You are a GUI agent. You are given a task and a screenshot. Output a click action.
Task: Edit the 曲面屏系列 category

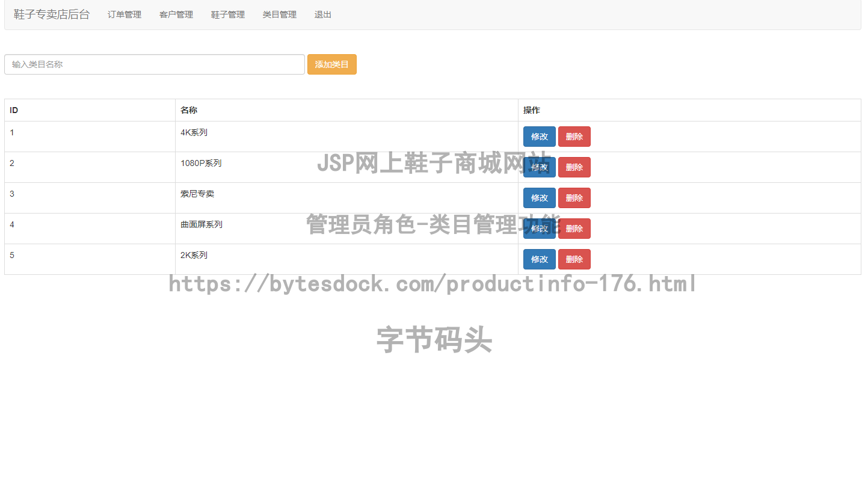coord(540,229)
